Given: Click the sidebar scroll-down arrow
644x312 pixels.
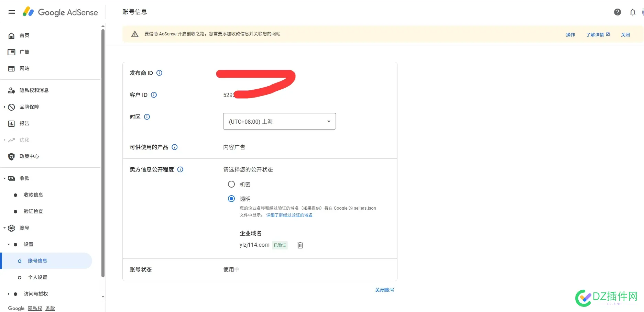Looking at the screenshot, I should (103, 297).
